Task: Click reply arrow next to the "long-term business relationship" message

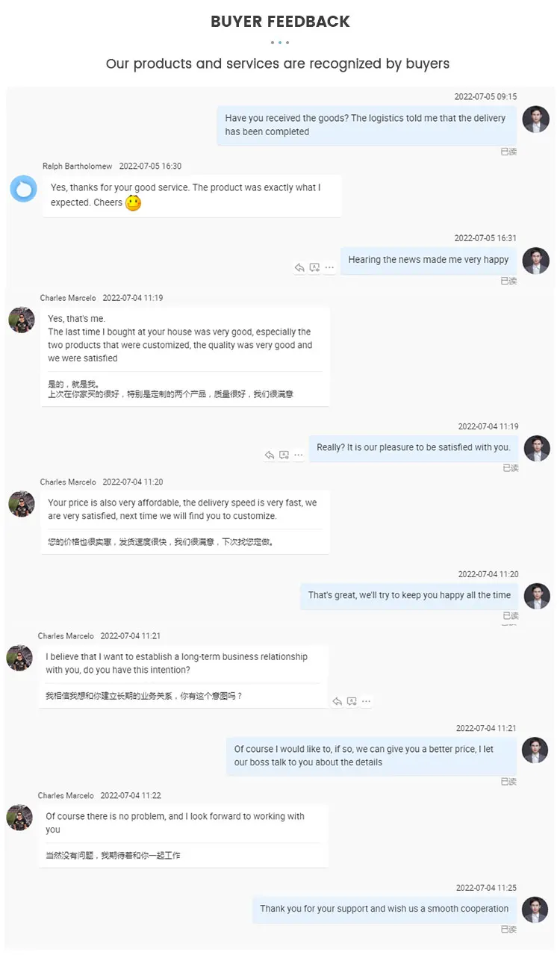Action: pos(337,702)
